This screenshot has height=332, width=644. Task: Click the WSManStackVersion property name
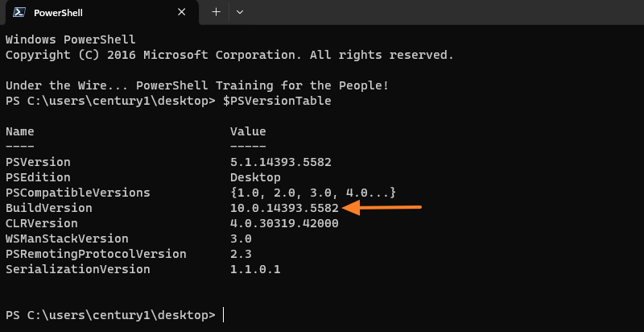[x=67, y=239]
